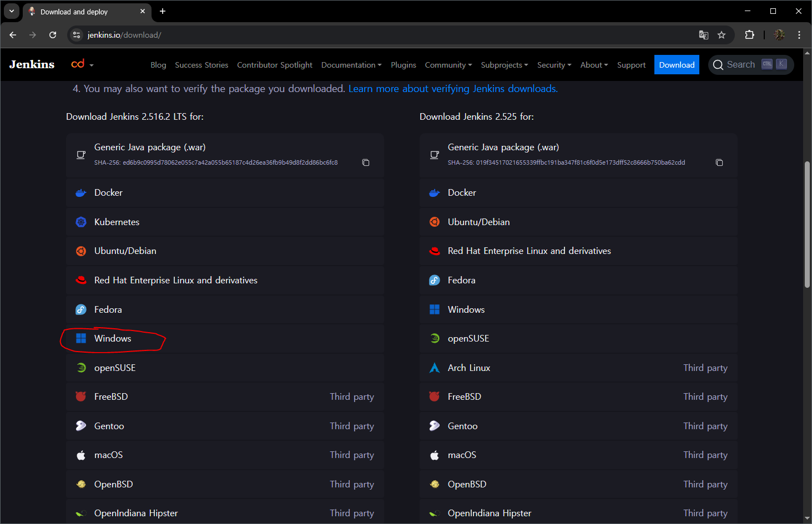Close the Download and deploy tab
812x524 pixels.
point(143,11)
